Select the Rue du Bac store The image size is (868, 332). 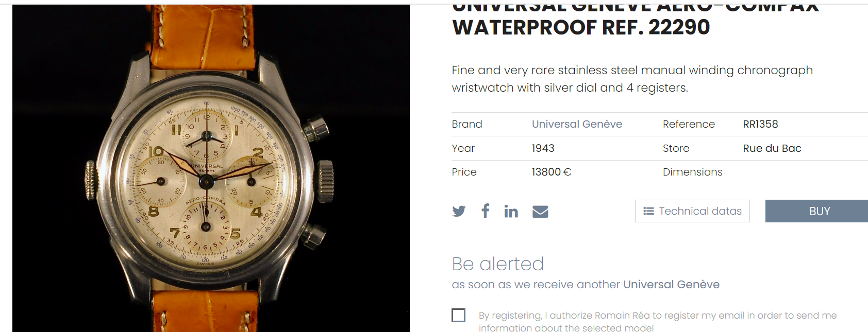[772, 148]
